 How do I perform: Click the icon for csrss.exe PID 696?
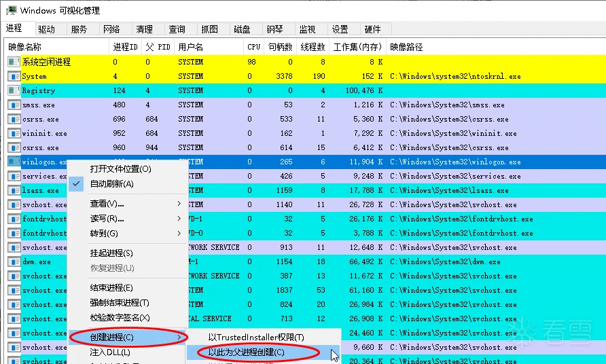14,119
